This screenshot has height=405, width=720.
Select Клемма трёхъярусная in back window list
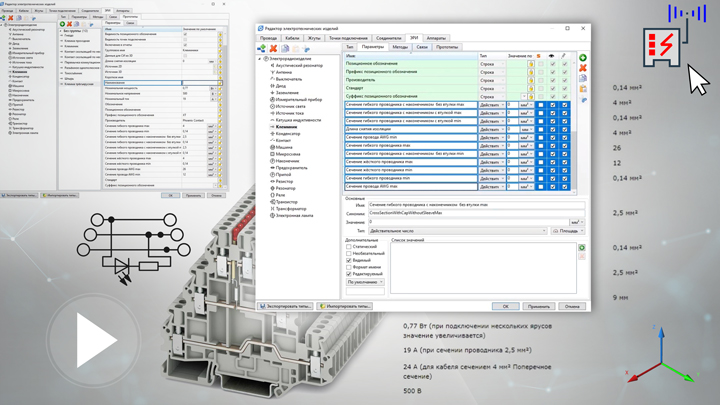click(79, 84)
